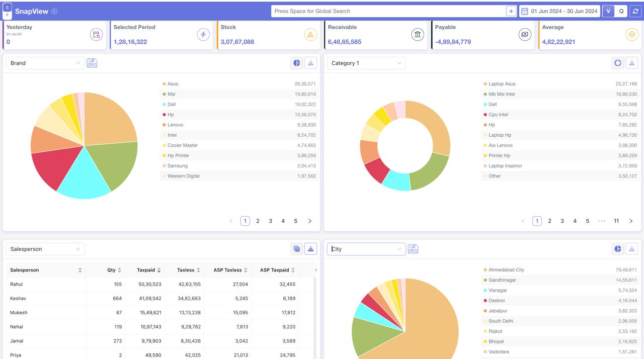Select the Mukesh row in table
644x359 pixels.
click(161, 312)
